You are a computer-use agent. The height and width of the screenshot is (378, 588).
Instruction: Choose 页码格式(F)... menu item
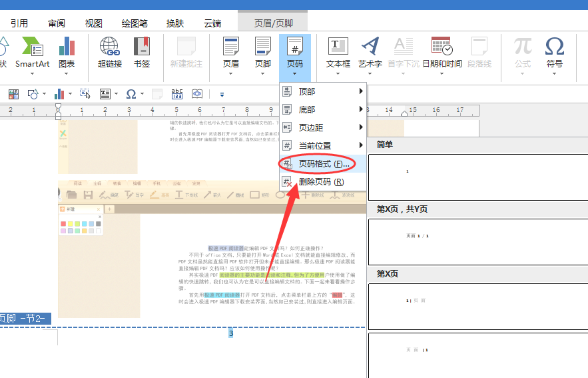(x=323, y=163)
